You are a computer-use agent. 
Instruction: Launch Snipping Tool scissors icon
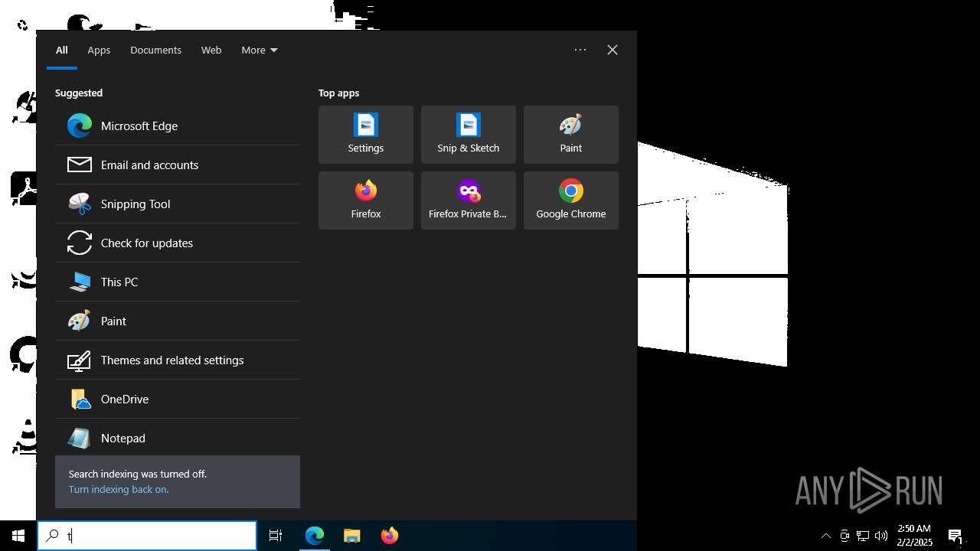click(80, 204)
